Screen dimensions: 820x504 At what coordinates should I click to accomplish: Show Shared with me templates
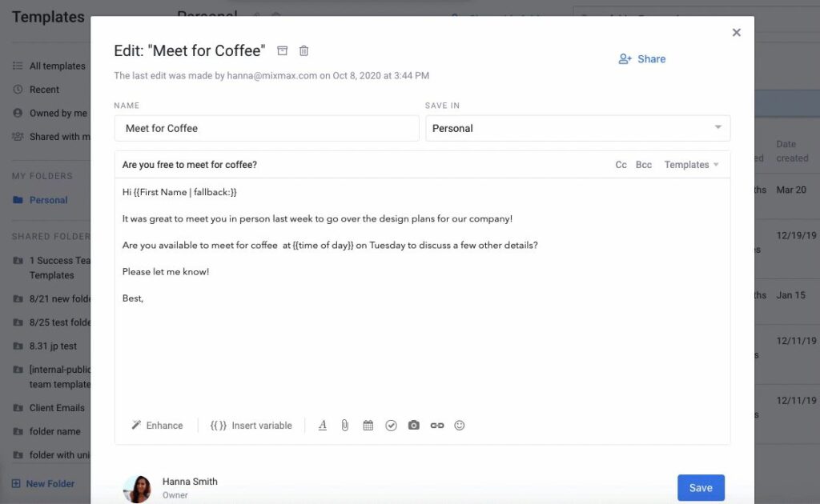click(50, 136)
